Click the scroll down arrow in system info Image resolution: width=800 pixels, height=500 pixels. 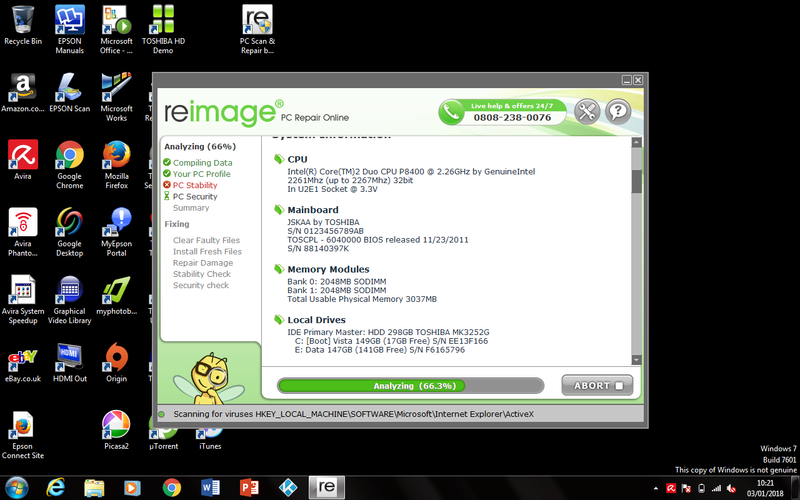636,359
